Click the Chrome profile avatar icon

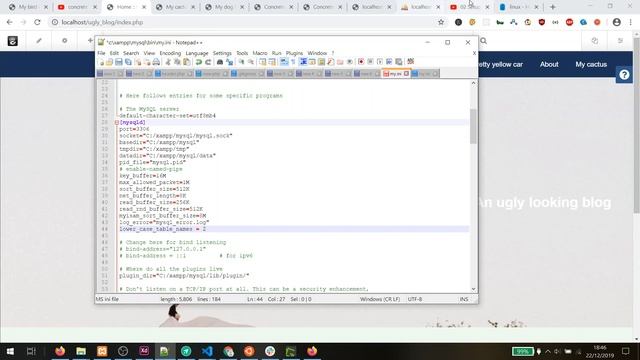pos(616,22)
